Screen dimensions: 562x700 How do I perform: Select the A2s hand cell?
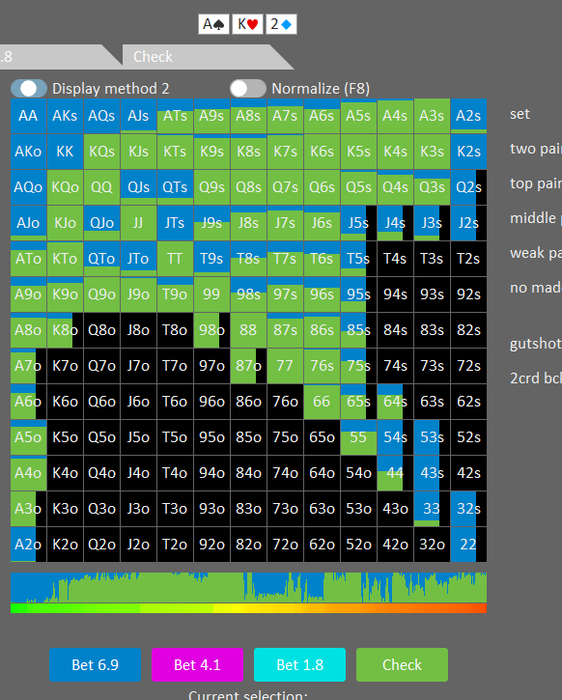tap(469, 116)
